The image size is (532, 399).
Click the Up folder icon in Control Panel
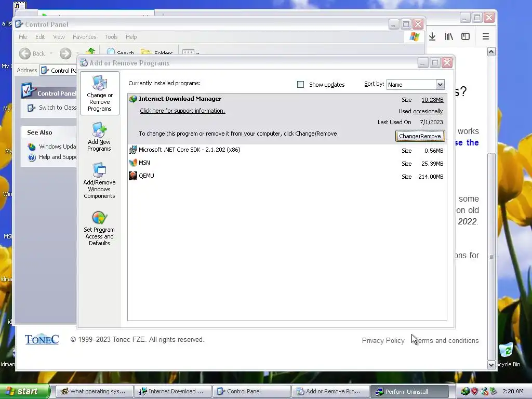coord(90,51)
